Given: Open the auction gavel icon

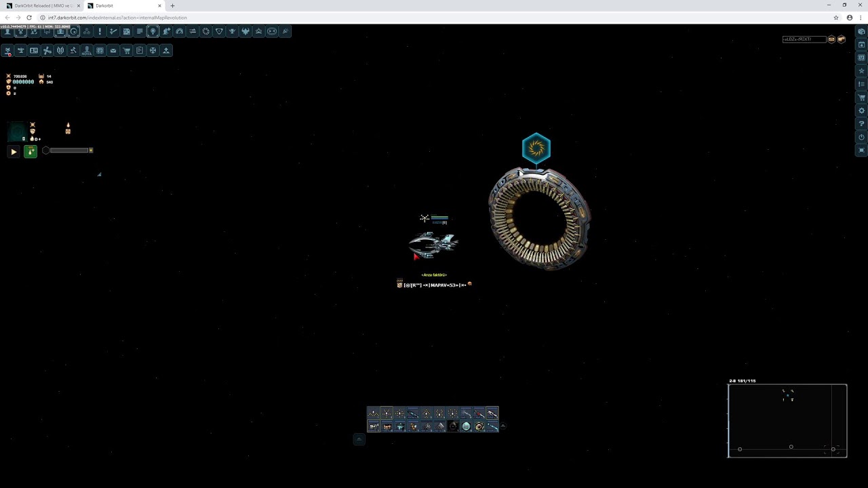Looking at the screenshot, I should [73, 50].
